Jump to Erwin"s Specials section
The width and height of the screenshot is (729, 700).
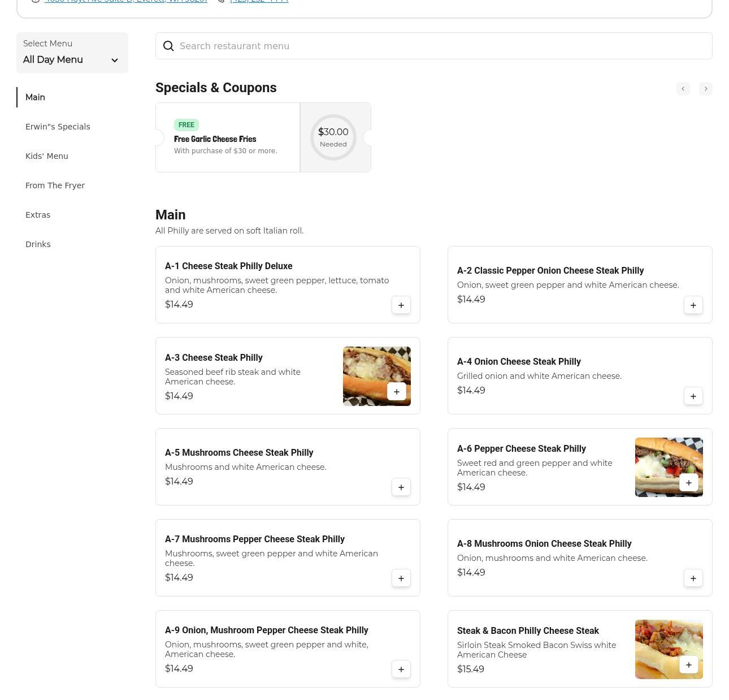58,127
